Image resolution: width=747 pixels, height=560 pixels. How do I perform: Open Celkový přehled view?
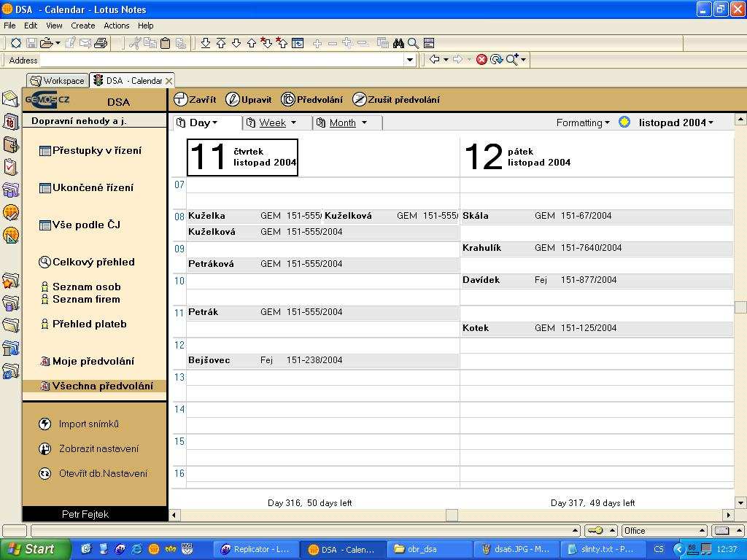tap(87, 262)
